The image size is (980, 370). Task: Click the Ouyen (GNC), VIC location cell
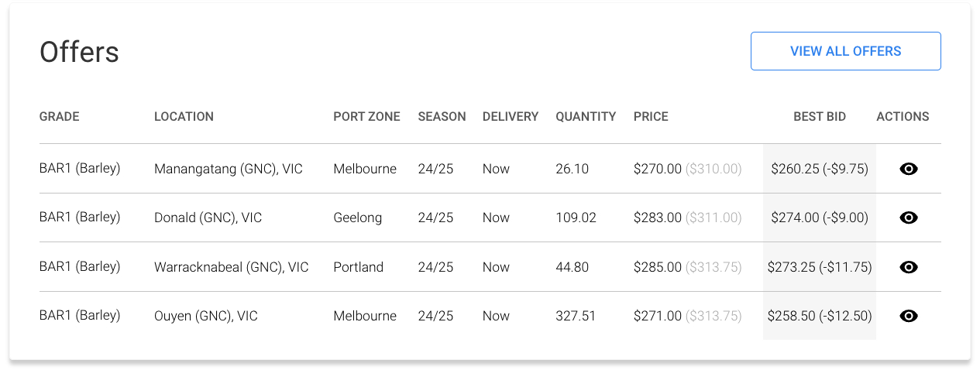tap(205, 316)
